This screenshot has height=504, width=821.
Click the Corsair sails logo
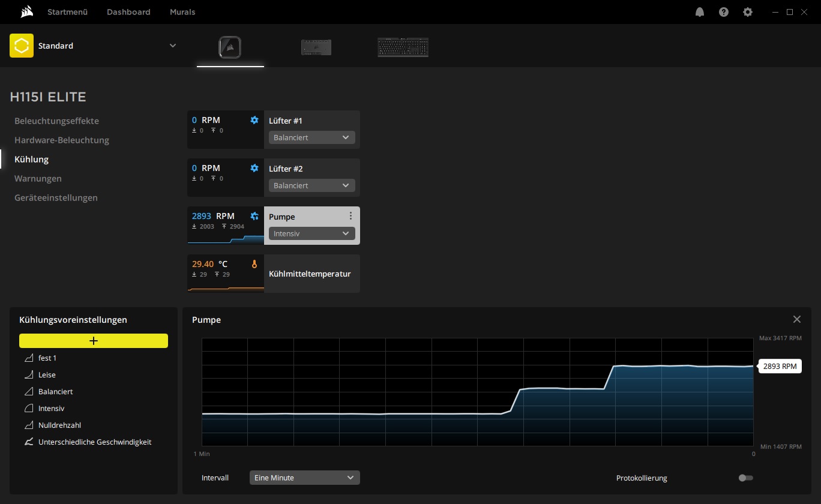click(x=26, y=11)
